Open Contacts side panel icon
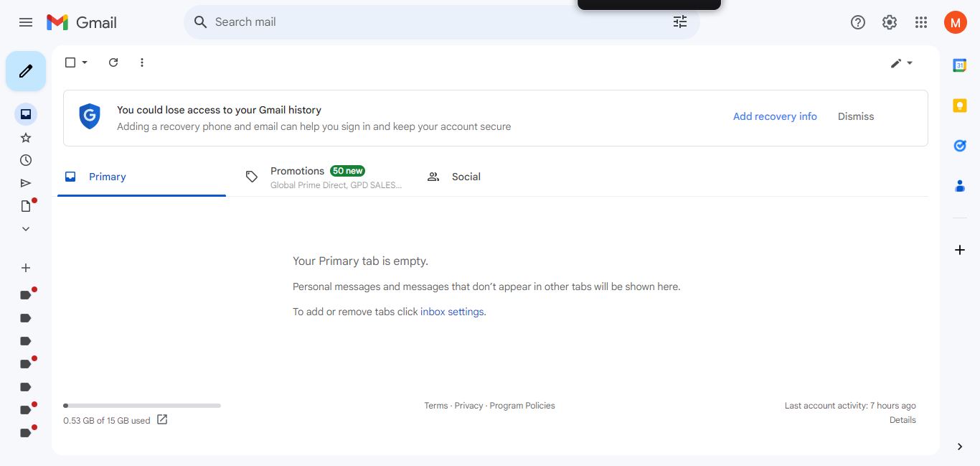 pos(960,186)
